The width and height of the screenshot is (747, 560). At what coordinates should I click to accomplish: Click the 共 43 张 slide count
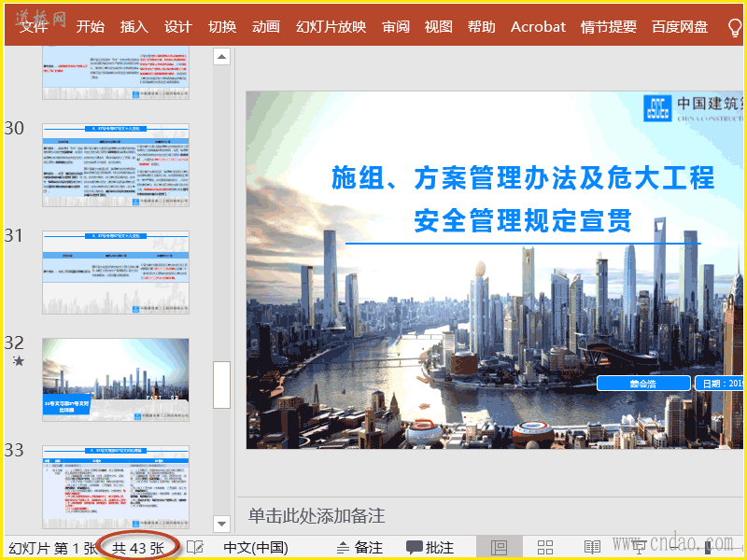(x=138, y=548)
